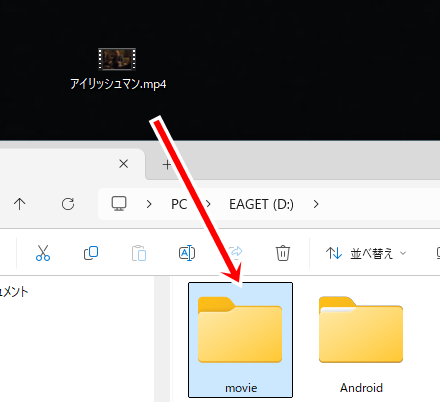Click the Delete trash can icon
440x402 pixels.
point(283,253)
